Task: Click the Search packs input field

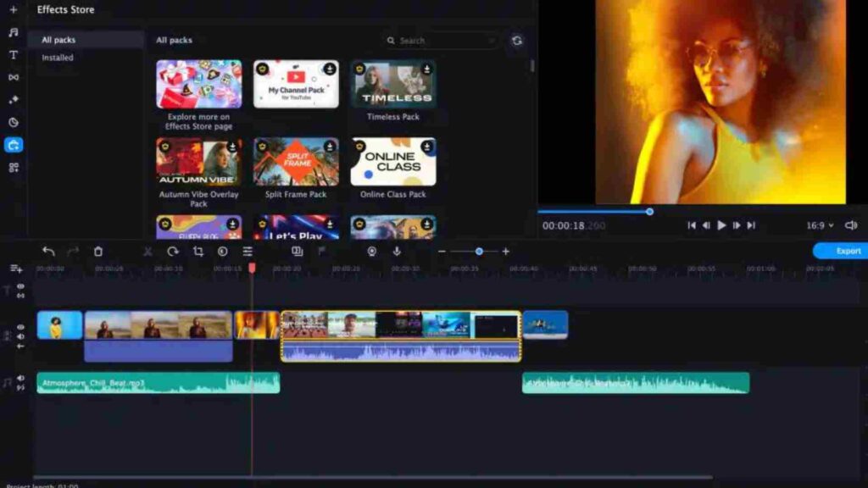Action: [441, 41]
